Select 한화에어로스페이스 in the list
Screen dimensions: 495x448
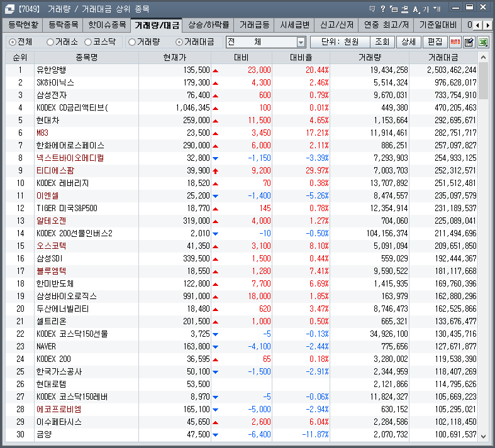(70, 146)
